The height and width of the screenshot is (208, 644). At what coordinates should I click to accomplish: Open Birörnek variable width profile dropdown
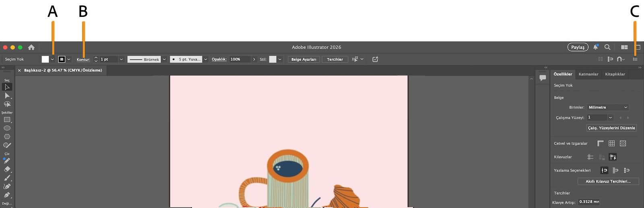164,59
